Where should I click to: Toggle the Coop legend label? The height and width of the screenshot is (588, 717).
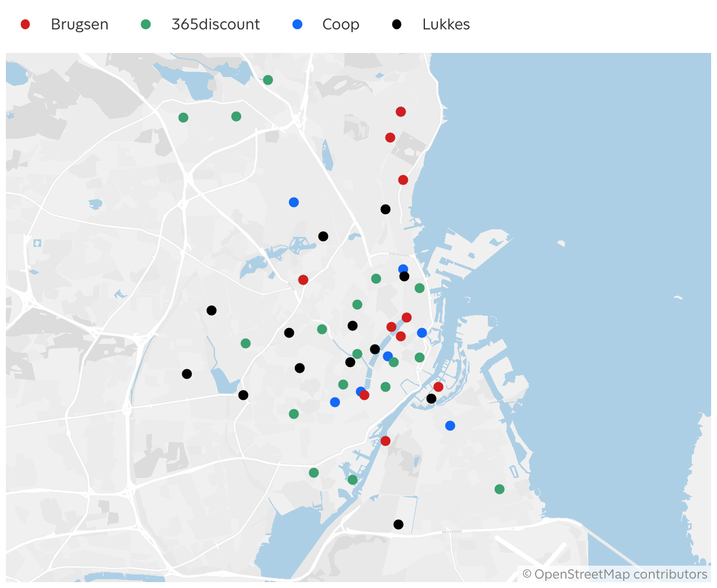pyautogui.click(x=340, y=24)
